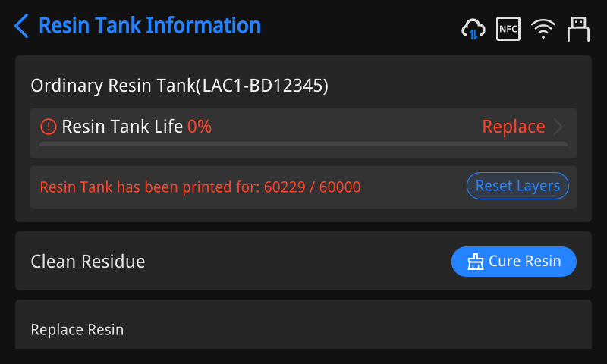Select the Clean Residue label
The image size is (607, 364).
click(88, 262)
